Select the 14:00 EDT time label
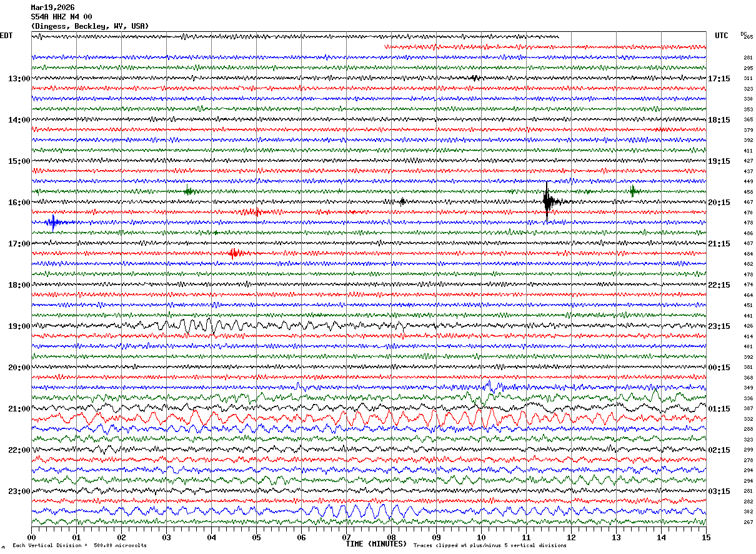The width and height of the screenshot is (756, 554). (19, 119)
